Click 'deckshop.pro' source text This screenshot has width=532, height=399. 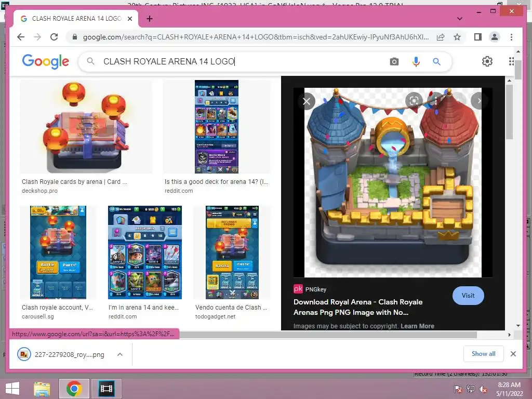(39, 191)
